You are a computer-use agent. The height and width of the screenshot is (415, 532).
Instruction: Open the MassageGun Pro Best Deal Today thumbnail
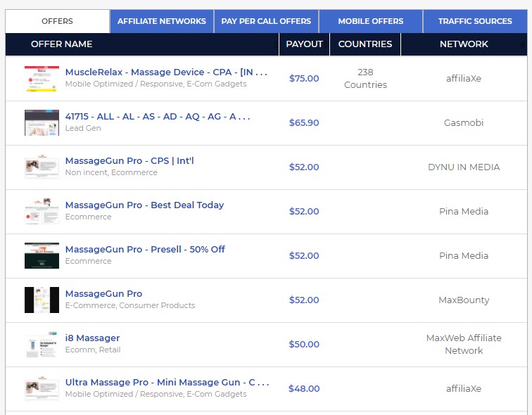42,211
